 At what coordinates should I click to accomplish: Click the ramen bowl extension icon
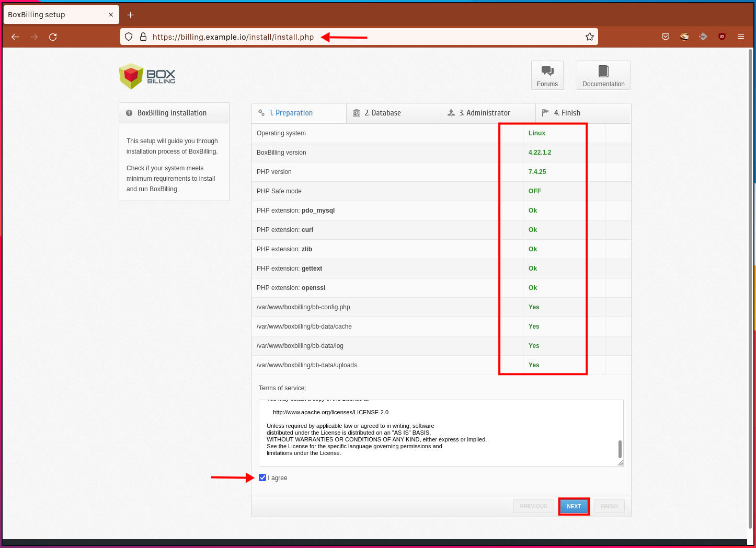[684, 37]
